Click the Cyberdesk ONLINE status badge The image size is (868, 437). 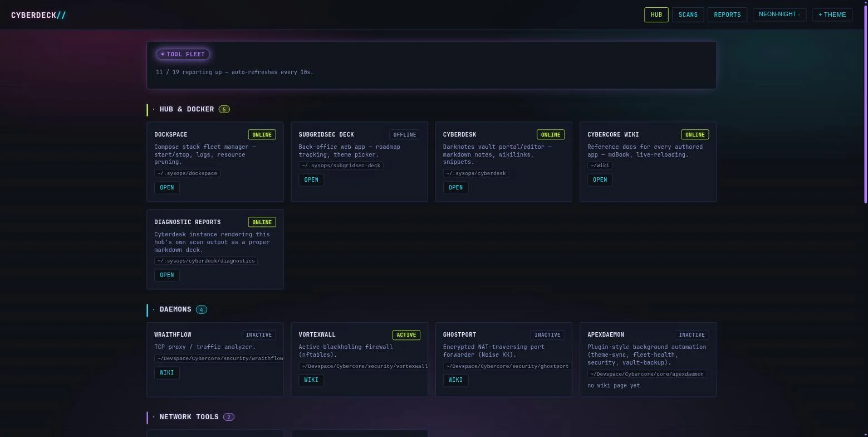point(551,134)
